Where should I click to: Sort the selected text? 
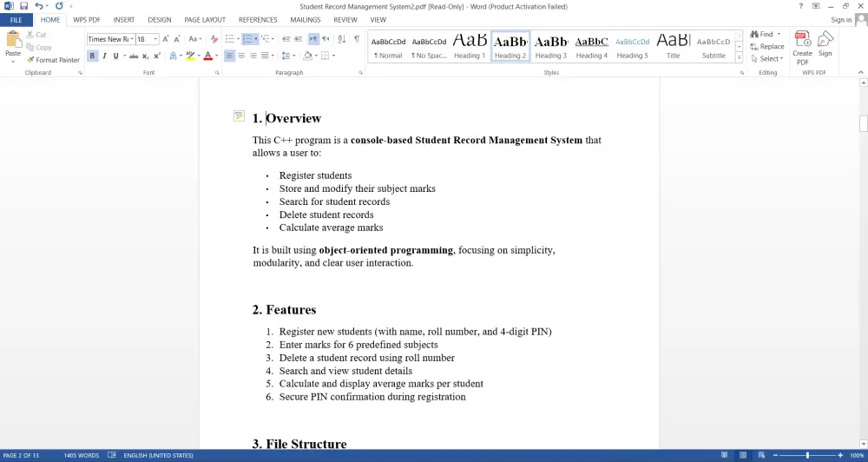point(341,39)
